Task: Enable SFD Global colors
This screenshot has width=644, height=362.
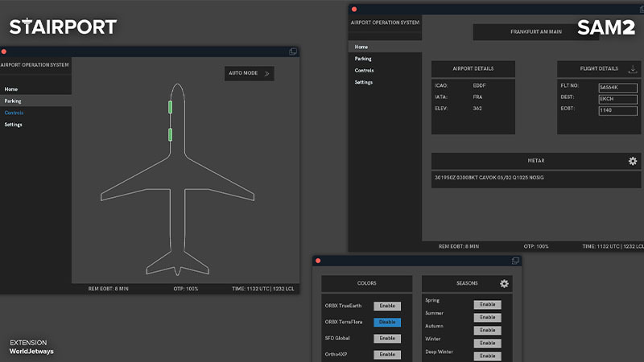Action: tap(386, 339)
